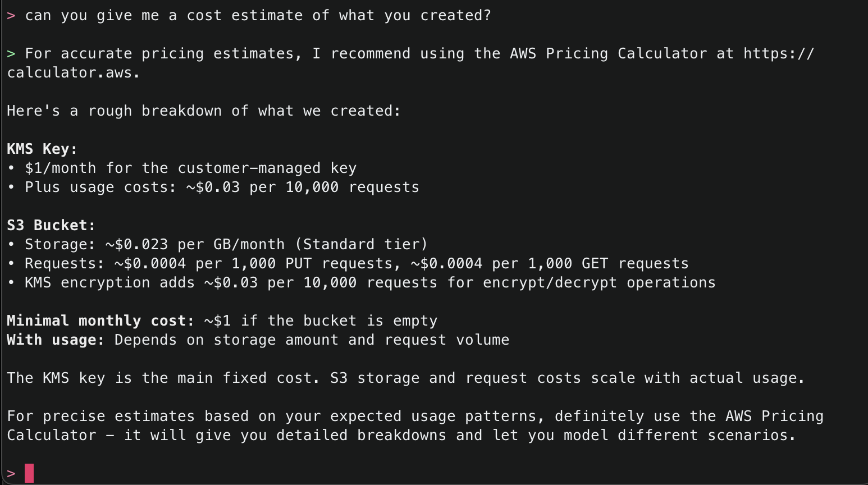Image resolution: width=868 pixels, height=485 pixels.
Task: Click the Plus usage costs bullet line
Action: point(222,187)
